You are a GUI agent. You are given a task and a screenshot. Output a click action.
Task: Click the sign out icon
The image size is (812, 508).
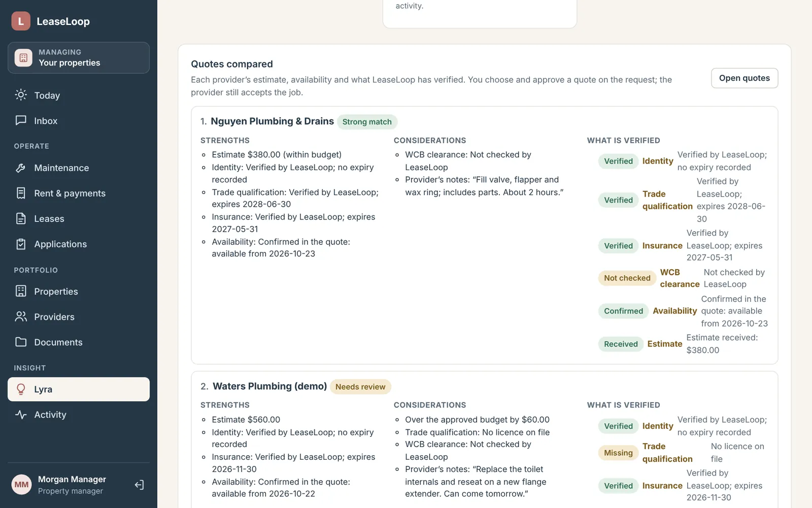coord(139,485)
